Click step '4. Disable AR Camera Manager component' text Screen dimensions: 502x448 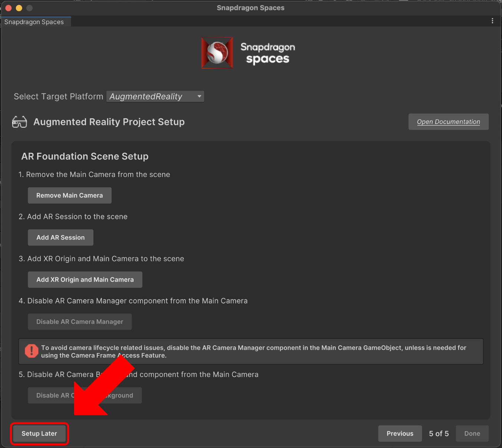[x=133, y=301]
